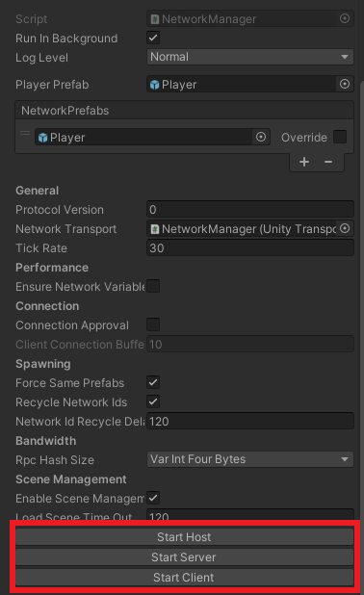
Task: Click the Override label
Action: pyautogui.click(x=304, y=138)
